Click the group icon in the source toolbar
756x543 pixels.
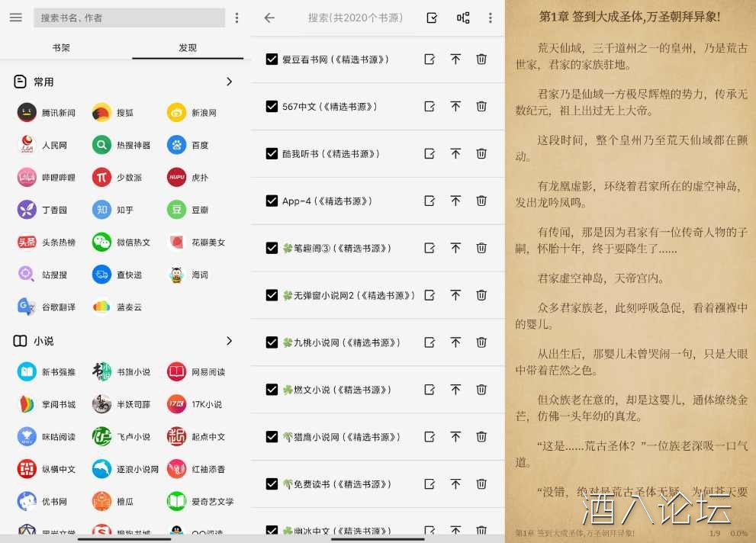pyautogui.click(x=463, y=18)
